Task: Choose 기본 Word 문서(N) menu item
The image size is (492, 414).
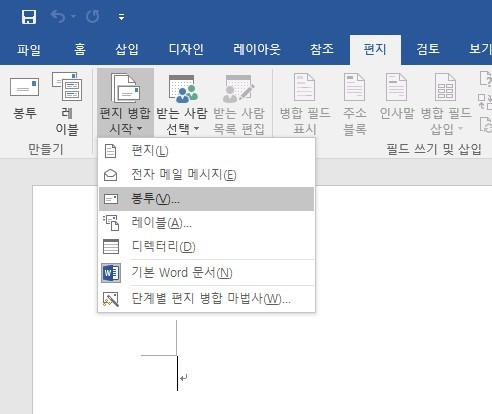Action: (x=206, y=273)
